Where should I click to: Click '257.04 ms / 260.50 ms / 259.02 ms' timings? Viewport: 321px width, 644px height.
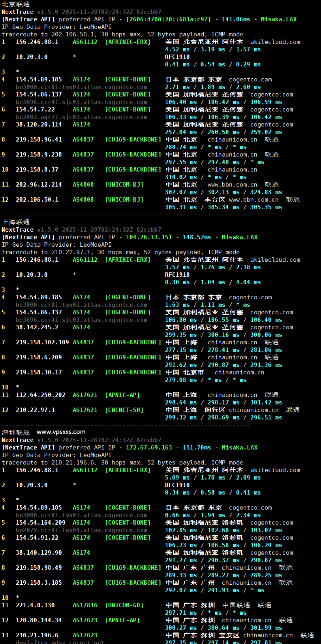click(223, 132)
